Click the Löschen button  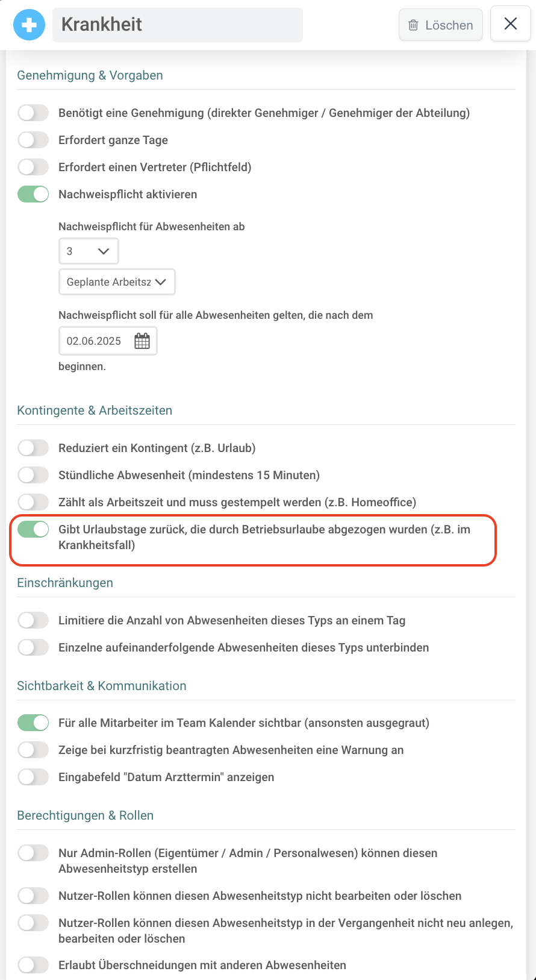click(441, 25)
